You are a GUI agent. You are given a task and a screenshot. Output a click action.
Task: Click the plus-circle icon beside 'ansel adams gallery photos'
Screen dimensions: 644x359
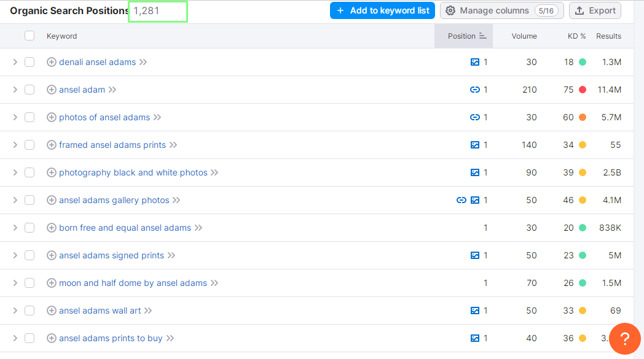[52, 200]
